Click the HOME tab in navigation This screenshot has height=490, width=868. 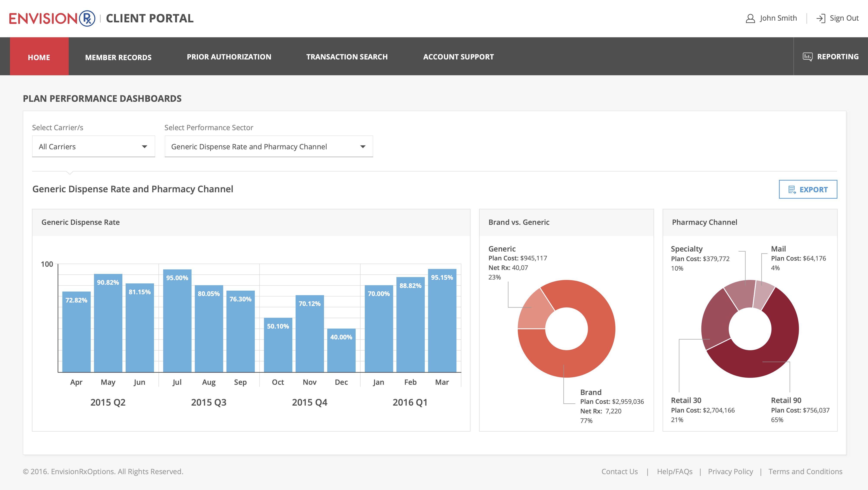coord(39,57)
